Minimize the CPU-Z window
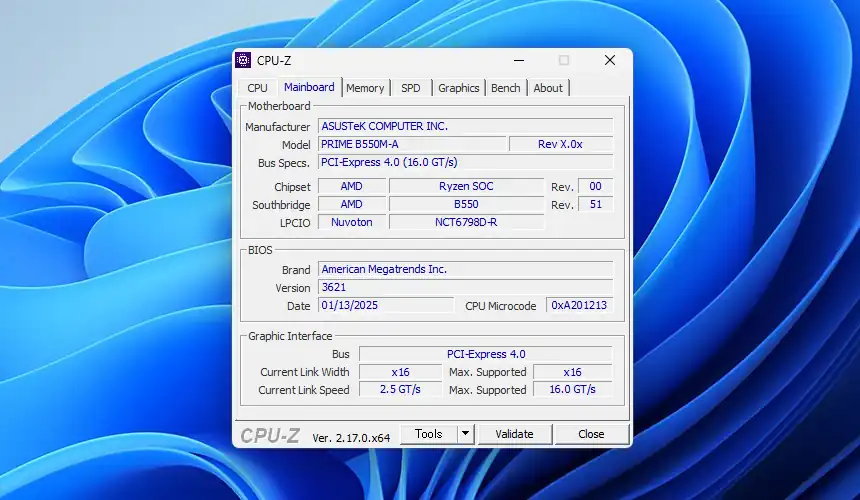 (x=518, y=60)
